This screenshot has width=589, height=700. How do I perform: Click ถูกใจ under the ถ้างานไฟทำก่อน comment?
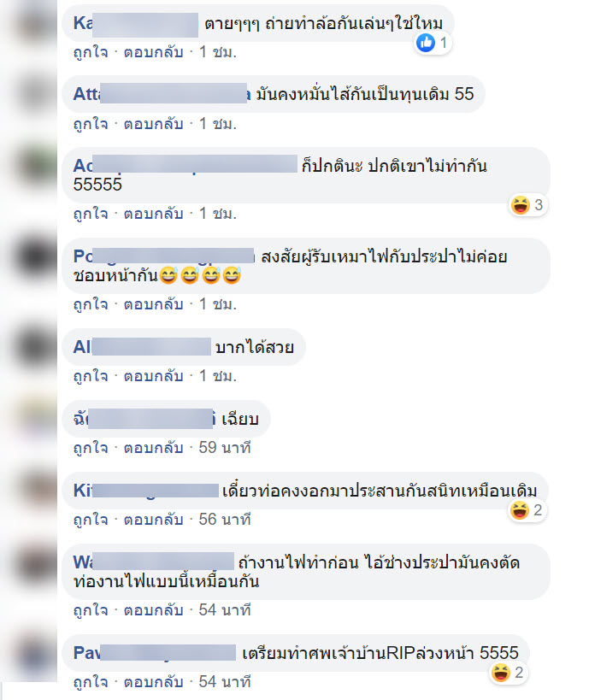click(91, 610)
